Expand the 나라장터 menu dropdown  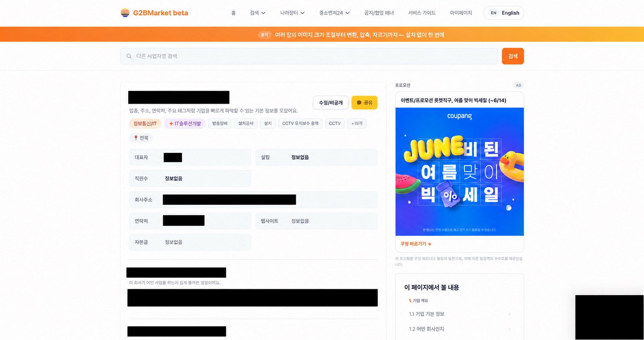292,13
